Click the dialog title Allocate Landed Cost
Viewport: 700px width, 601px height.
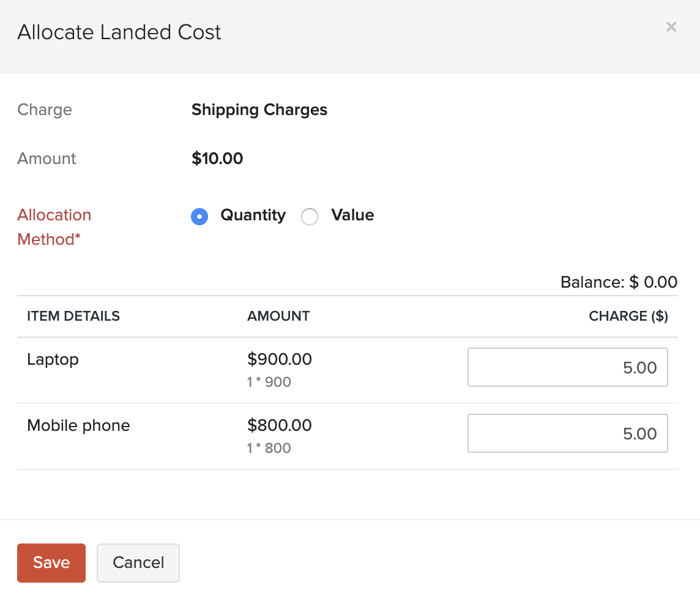click(120, 32)
